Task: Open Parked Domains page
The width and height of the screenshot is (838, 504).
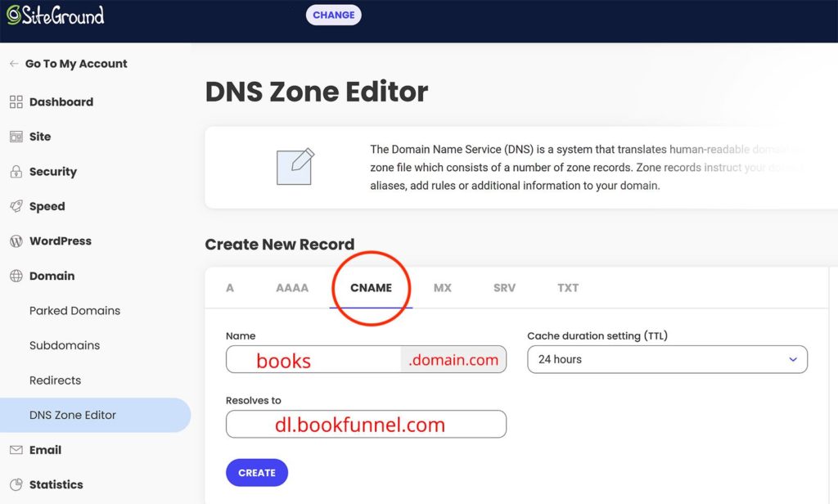Action: pyautogui.click(x=74, y=311)
